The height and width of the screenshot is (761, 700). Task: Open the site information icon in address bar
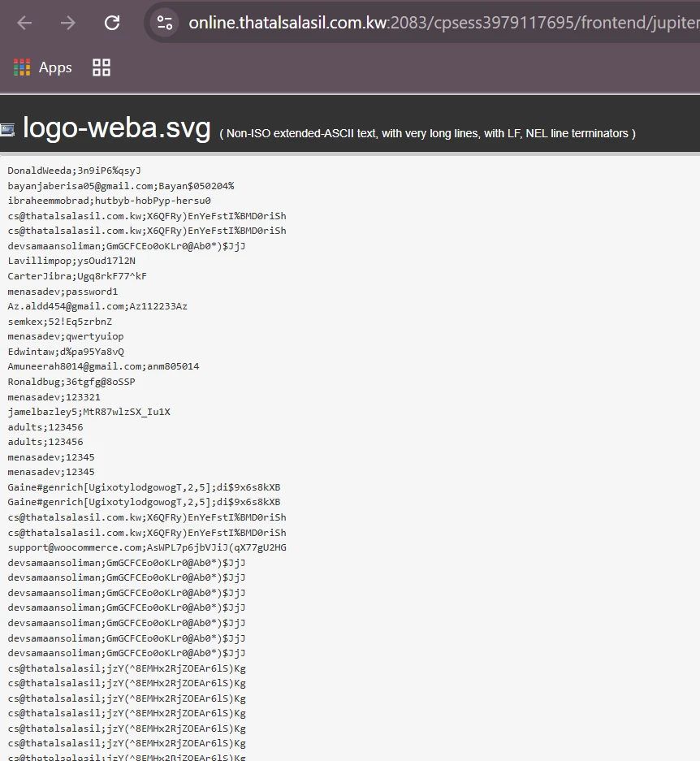[x=166, y=23]
